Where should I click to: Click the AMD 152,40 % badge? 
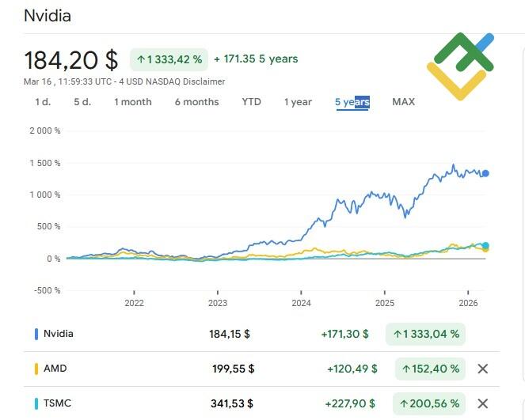(430, 369)
